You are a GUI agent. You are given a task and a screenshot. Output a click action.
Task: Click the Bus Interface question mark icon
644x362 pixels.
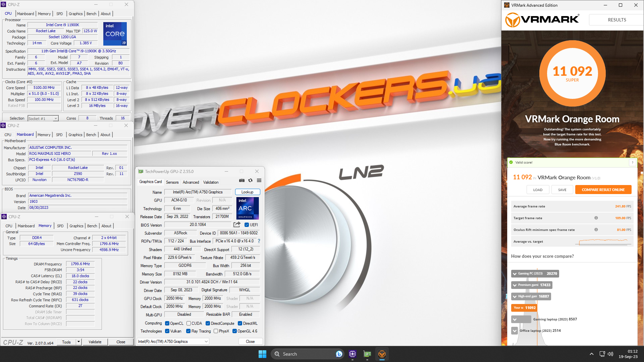tap(259, 241)
